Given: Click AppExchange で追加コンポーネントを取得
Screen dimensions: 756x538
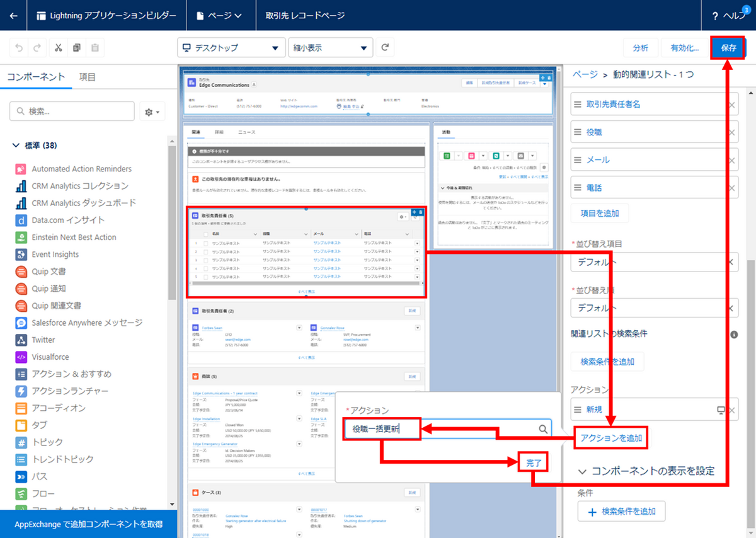Looking at the screenshot, I should coord(88,524).
